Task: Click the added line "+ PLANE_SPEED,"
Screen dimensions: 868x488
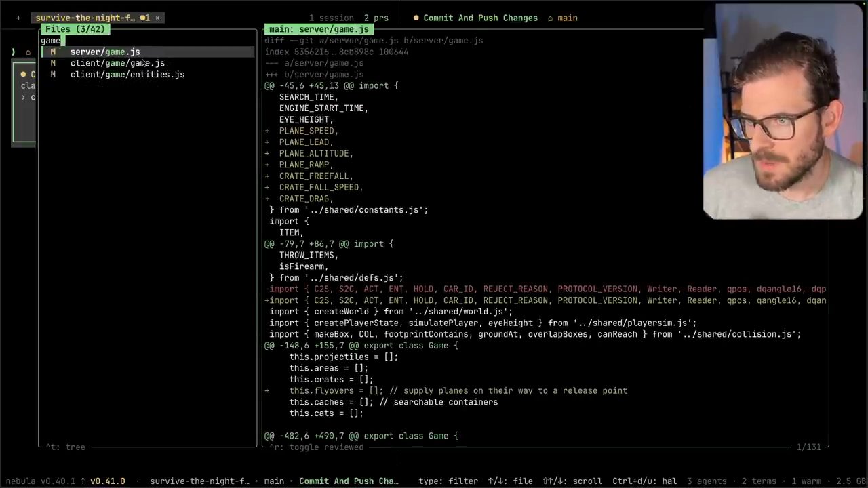Action: pyautogui.click(x=301, y=131)
